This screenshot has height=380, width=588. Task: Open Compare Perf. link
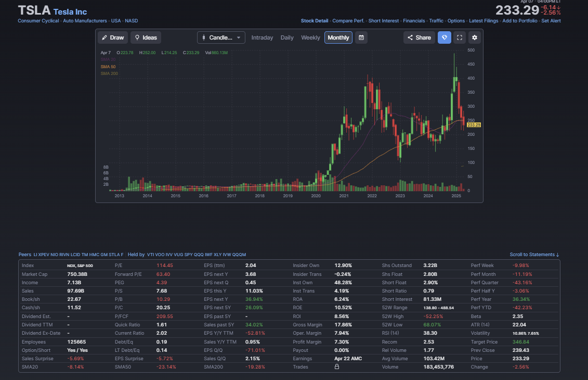348,21
